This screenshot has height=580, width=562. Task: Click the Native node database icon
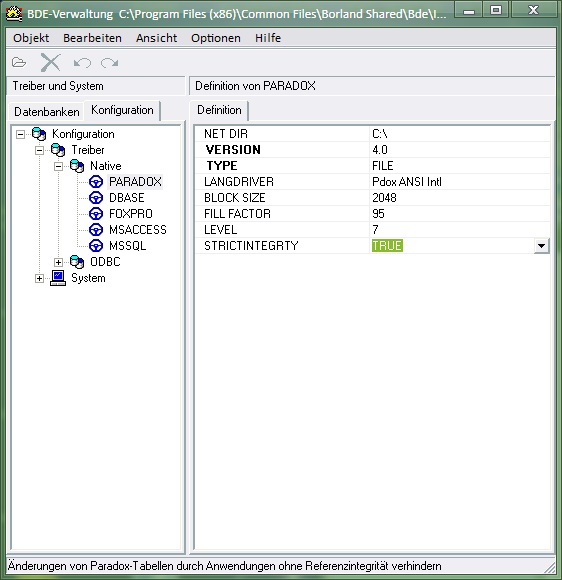(x=77, y=166)
